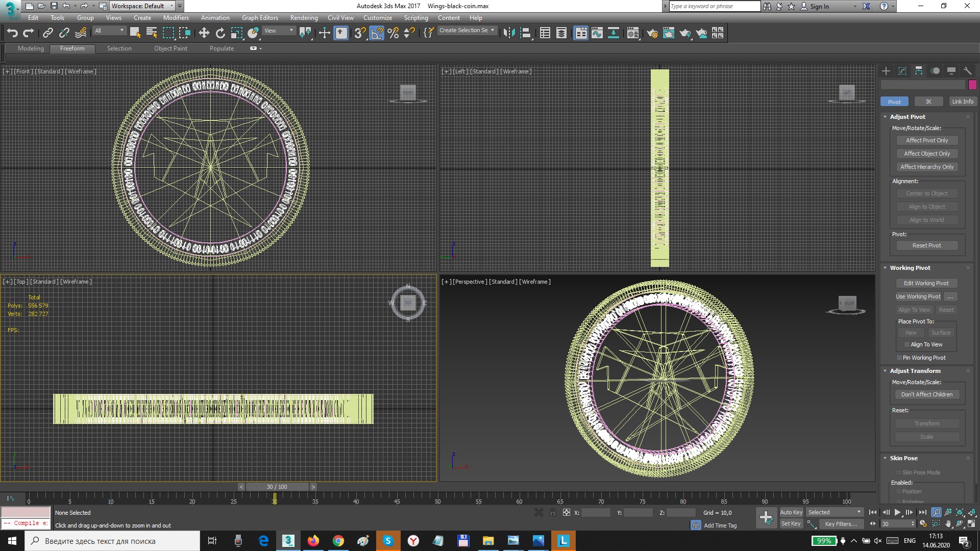Activate Bind to Space Warp tool
980x551 pixels.
click(80, 33)
